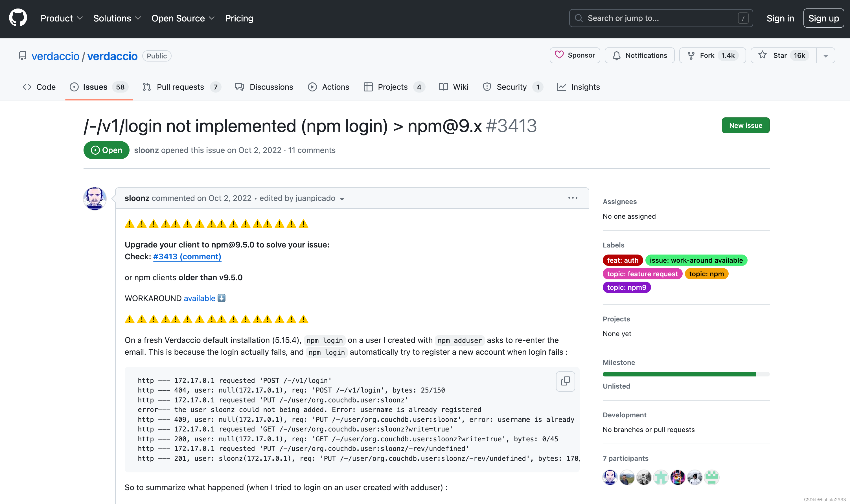Open the comment three-dot options menu
This screenshot has width=850, height=504.
(x=573, y=198)
